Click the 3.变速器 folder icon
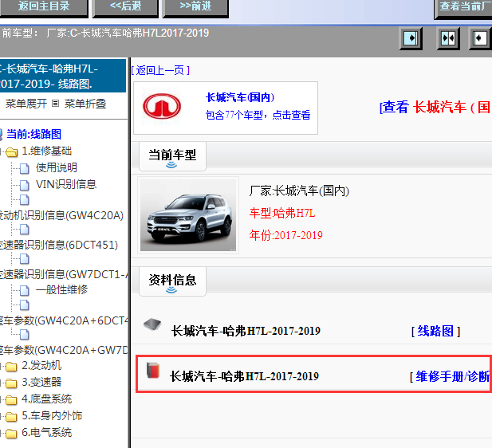Image resolution: width=492 pixels, height=448 pixels. click(12, 383)
